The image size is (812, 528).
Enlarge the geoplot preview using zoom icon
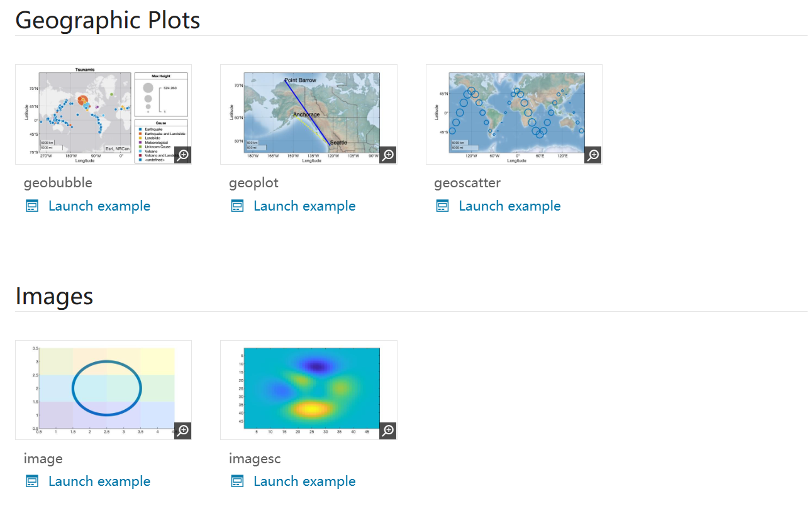click(x=388, y=155)
